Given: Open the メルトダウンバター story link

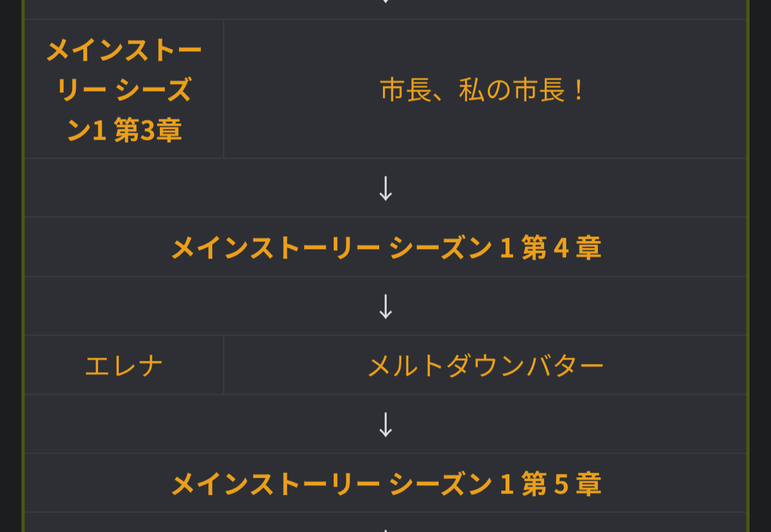Looking at the screenshot, I should tap(485, 366).
